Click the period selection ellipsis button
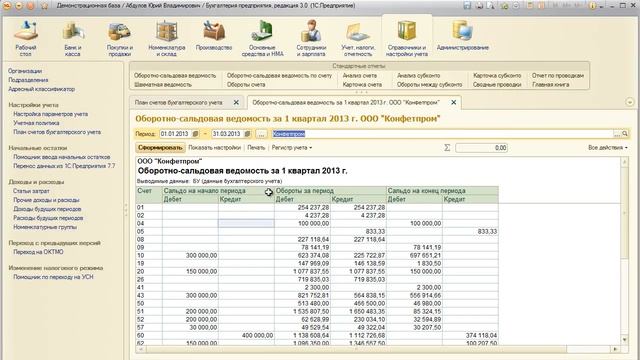Screen dimensions: 640x360 point(261,134)
